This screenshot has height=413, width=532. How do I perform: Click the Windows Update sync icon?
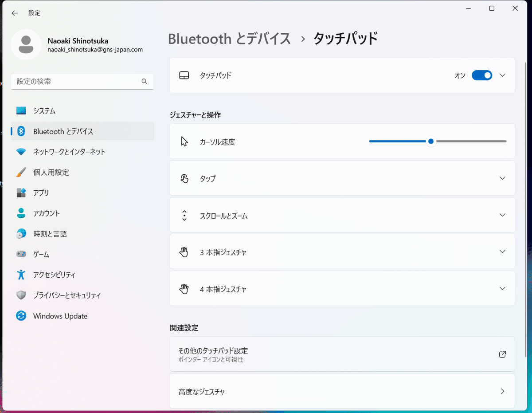21,316
